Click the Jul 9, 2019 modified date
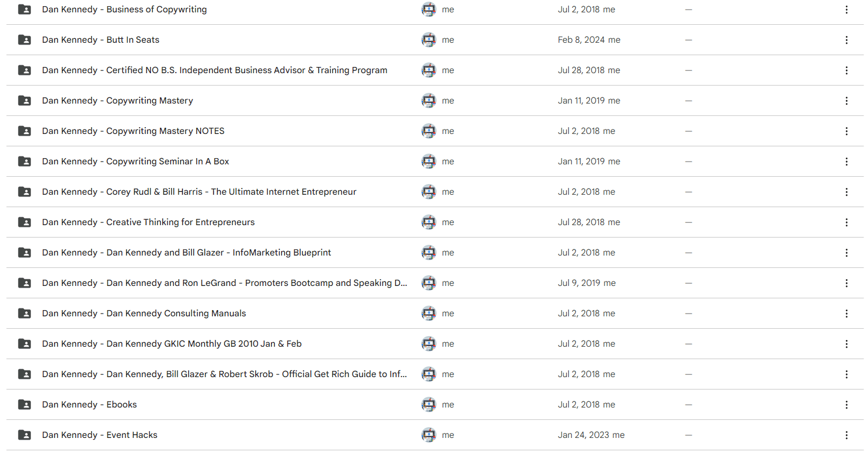868x452 pixels. pyautogui.click(x=579, y=283)
